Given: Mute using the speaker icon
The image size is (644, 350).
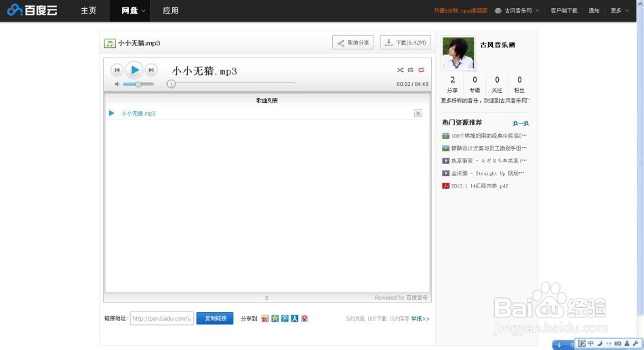Looking at the screenshot, I should click(117, 84).
